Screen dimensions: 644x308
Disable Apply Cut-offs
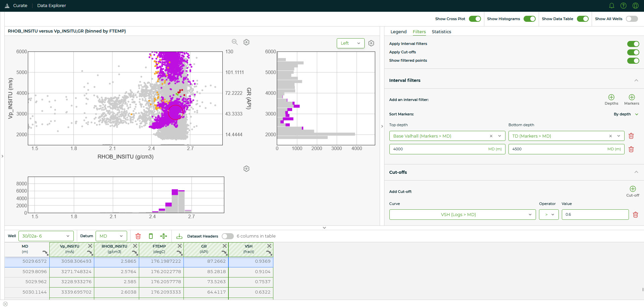[633, 52]
